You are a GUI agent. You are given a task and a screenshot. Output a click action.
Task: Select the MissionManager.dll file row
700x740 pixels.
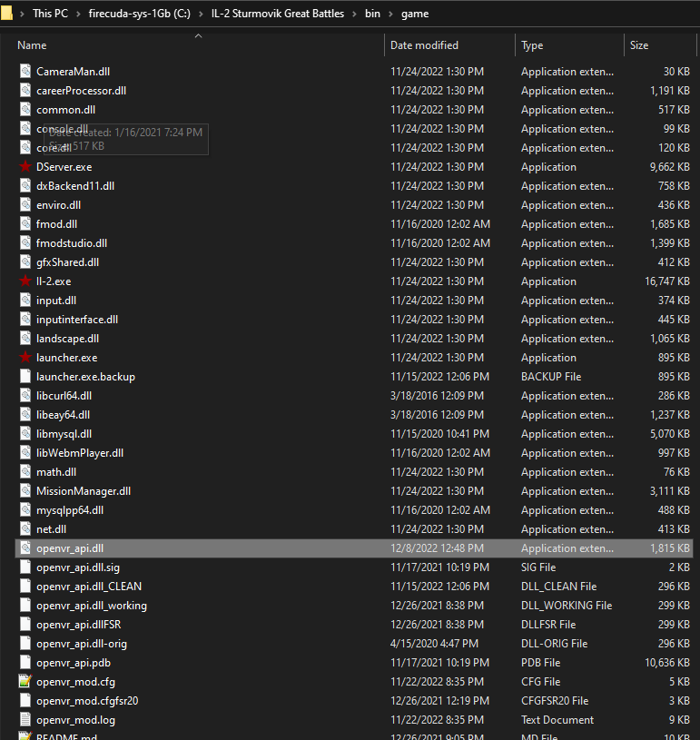pos(354,491)
